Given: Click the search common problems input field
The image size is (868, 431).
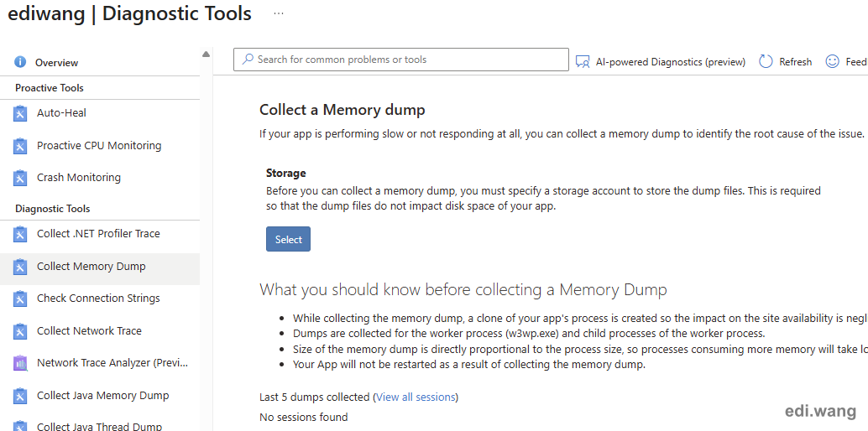Looking at the screenshot, I should [401, 60].
